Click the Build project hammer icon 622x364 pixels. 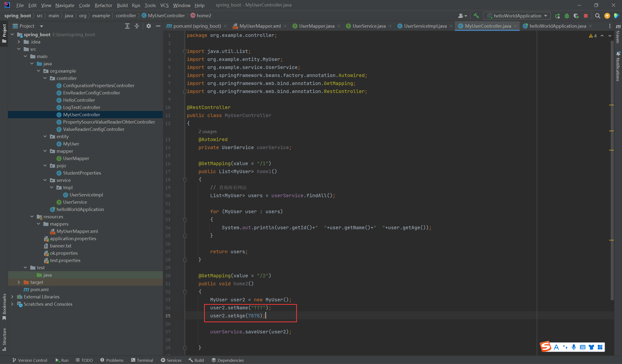pos(476,16)
